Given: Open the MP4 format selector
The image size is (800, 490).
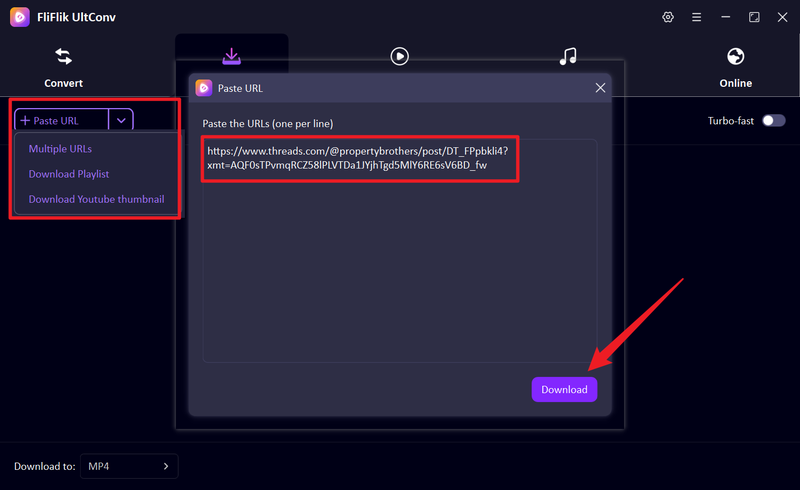Looking at the screenshot, I should tap(129, 466).
